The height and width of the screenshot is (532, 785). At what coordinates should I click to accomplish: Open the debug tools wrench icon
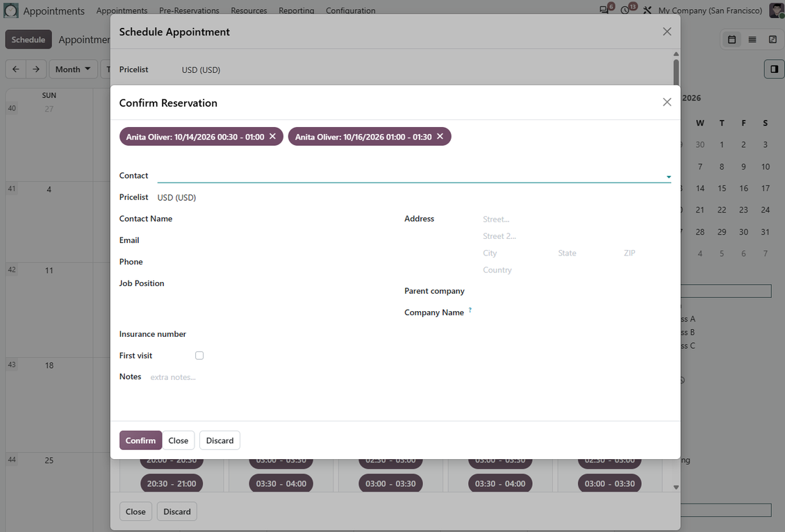(647, 10)
